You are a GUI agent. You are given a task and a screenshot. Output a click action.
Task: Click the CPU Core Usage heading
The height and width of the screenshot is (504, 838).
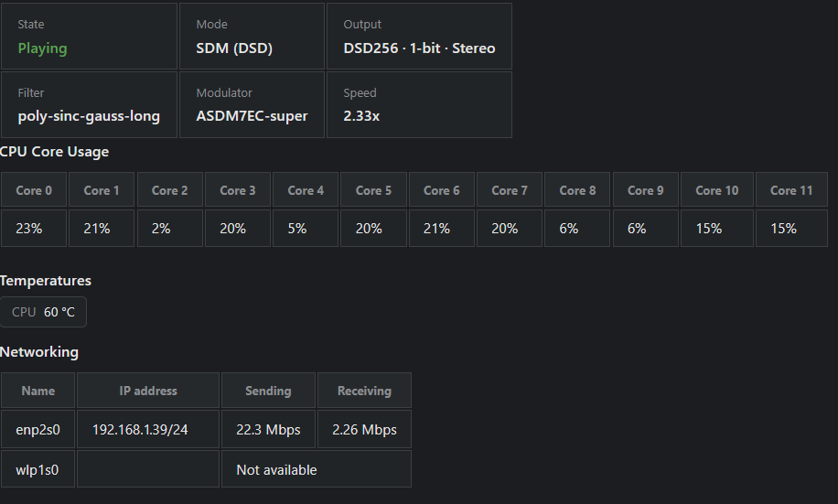(x=54, y=152)
